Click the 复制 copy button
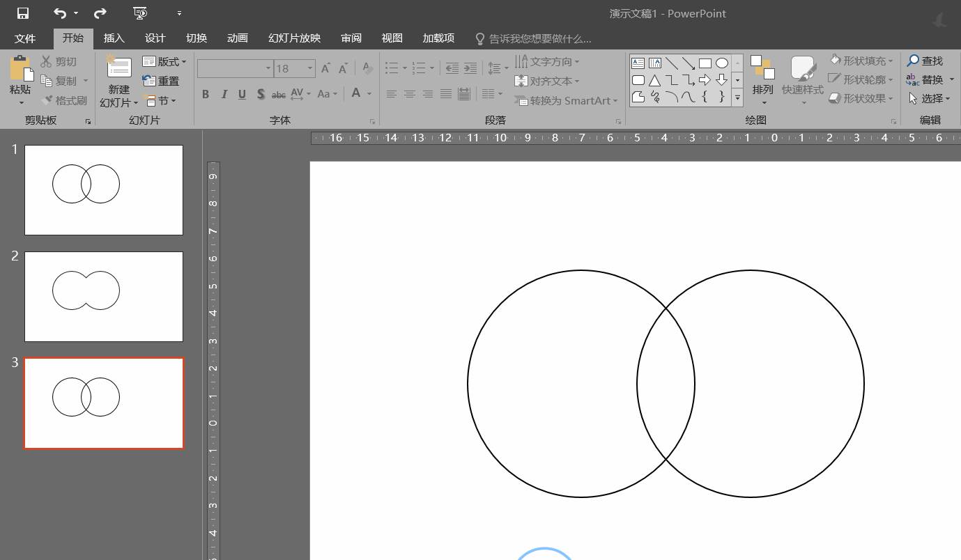Image resolution: width=961 pixels, height=560 pixels. [59, 81]
